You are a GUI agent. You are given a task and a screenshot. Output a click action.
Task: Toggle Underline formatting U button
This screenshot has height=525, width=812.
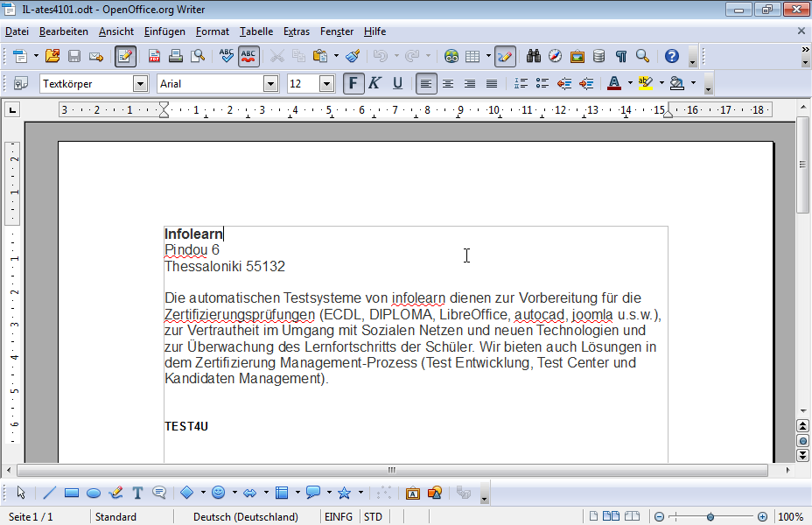(397, 83)
